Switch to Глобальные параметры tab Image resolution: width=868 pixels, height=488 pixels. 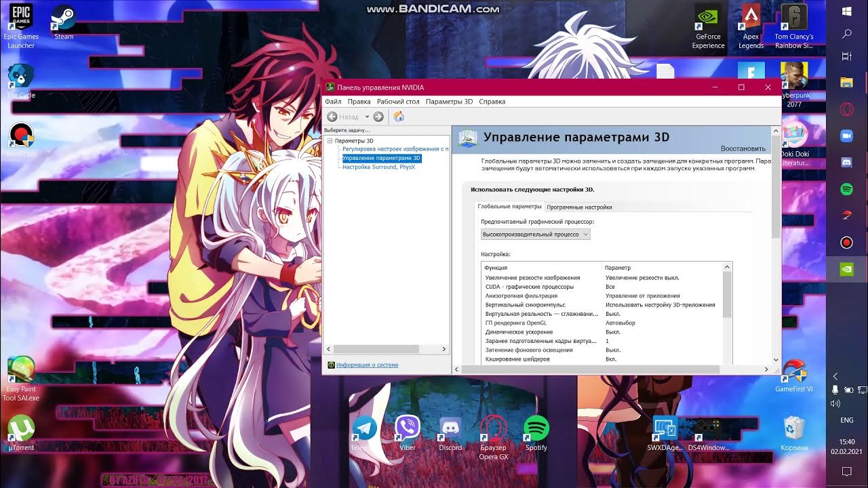coord(509,206)
